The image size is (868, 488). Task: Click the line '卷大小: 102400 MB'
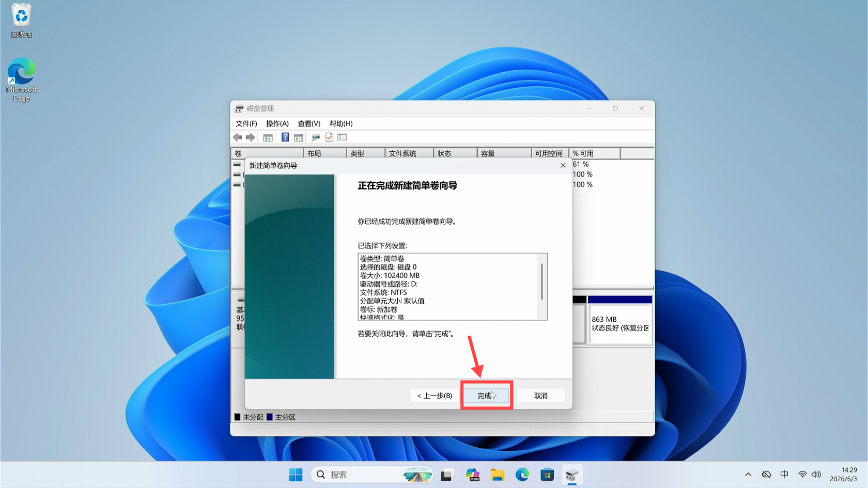coord(390,276)
